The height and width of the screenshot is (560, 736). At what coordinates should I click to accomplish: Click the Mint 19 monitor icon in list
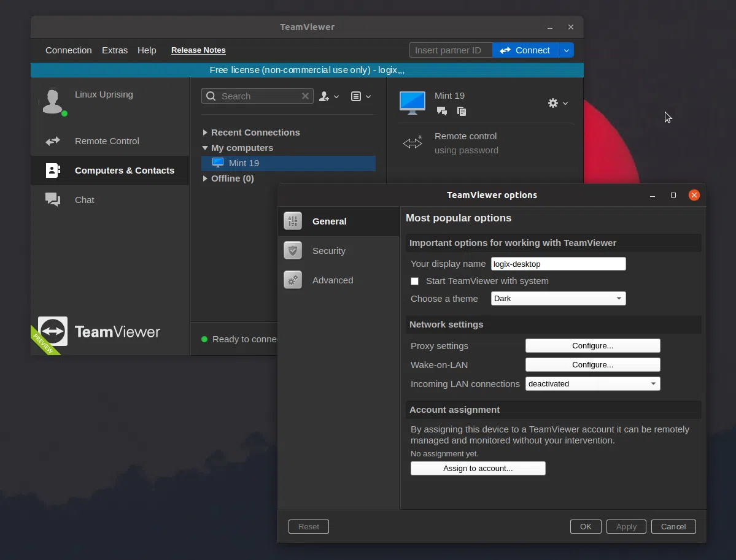(x=218, y=163)
